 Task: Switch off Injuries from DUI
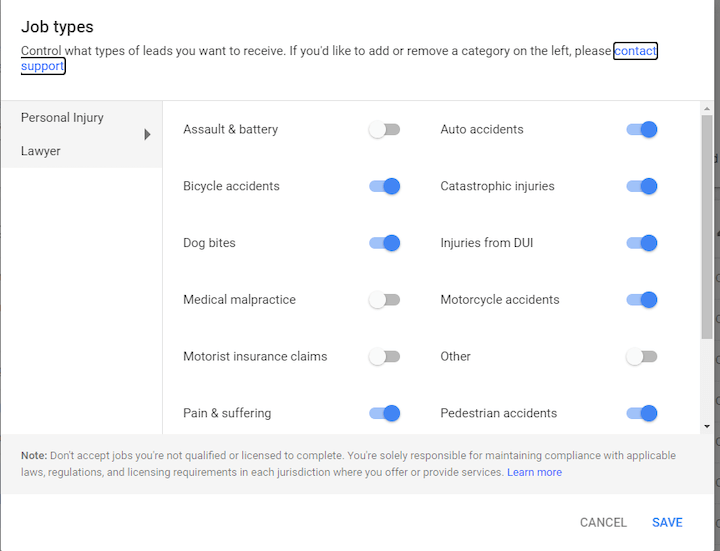[641, 243]
